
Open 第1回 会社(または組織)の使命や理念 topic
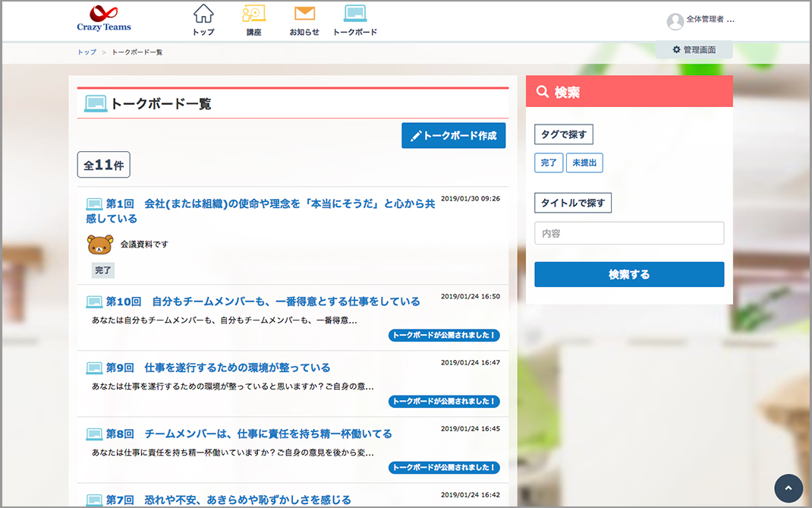click(x=260, y=211)
